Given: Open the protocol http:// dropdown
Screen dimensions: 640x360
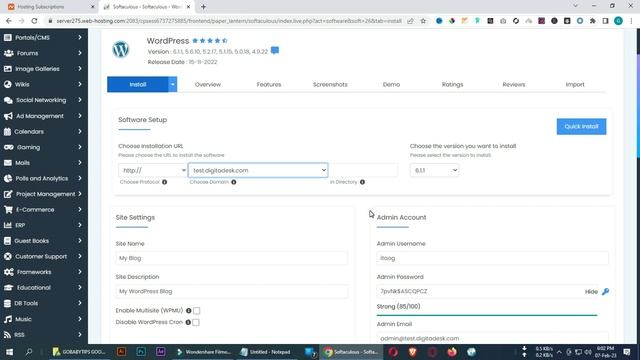Looking at the screenshot, I should [x=153, y=170].
